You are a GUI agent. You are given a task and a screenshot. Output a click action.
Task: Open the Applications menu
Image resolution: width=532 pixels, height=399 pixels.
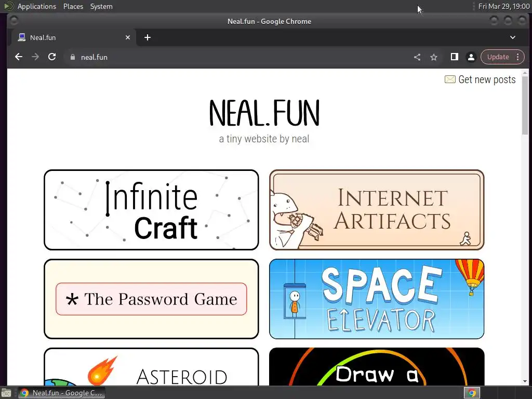tap(37, 6)
